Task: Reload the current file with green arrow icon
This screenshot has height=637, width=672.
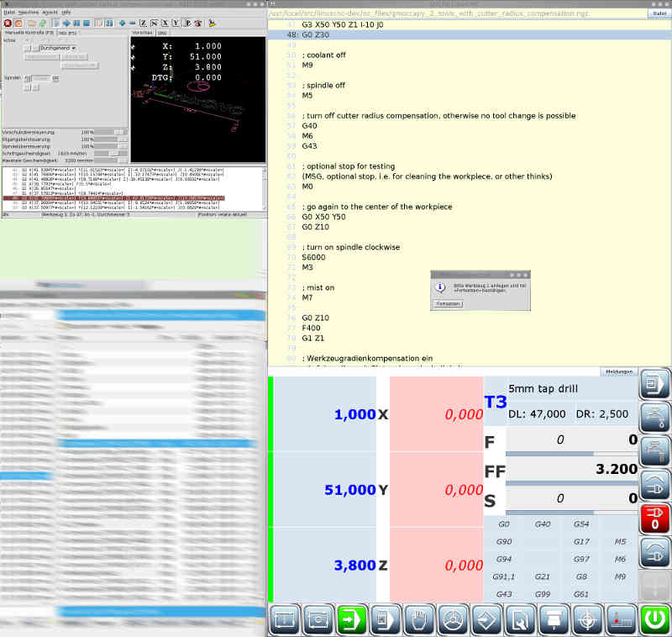Action: tap(43, 24)
